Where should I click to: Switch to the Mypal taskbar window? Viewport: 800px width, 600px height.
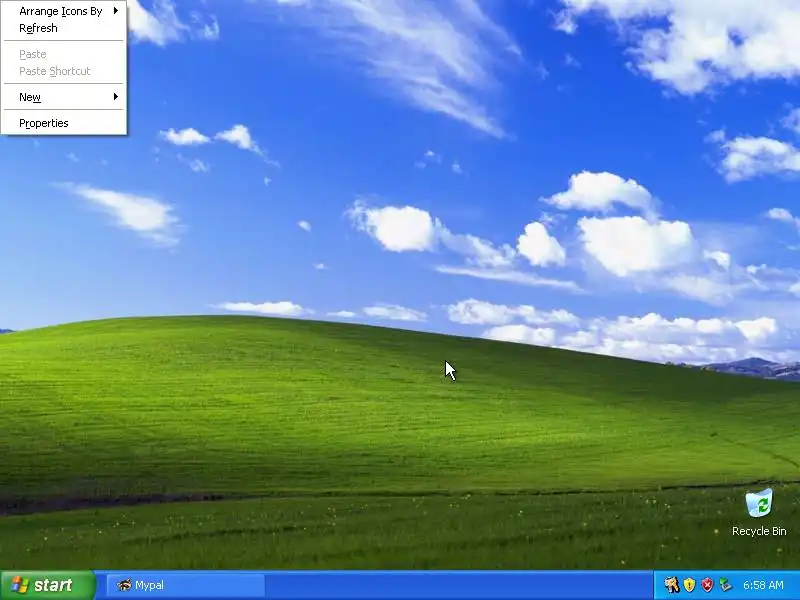click(186, 585)
